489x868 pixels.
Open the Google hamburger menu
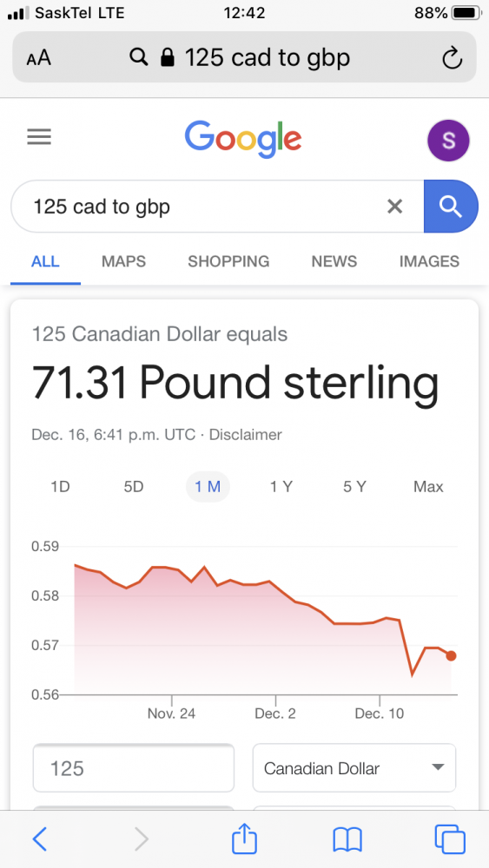39,137
